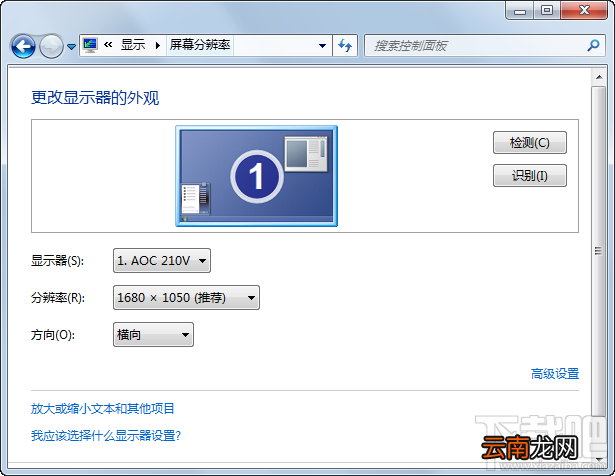
Task: Click the Forward navigation arrow
Action: [51, 46]
